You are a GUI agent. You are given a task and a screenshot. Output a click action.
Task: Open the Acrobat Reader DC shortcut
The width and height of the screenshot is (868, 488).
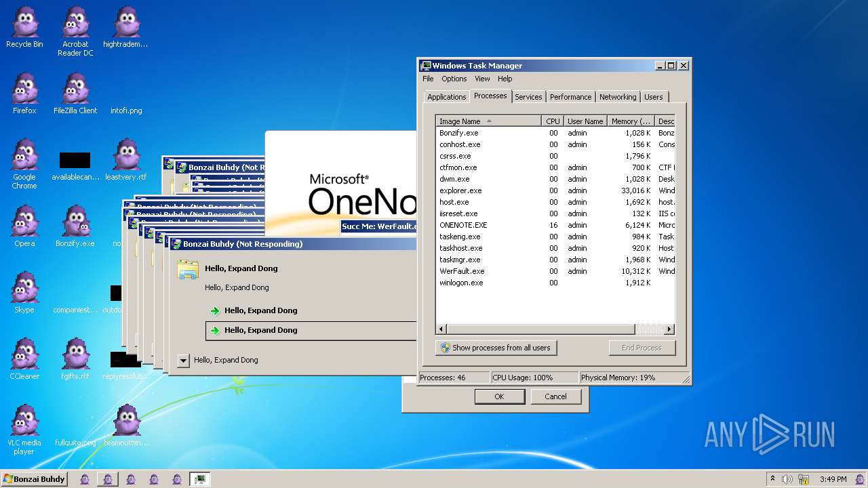(x=75, y=31)
